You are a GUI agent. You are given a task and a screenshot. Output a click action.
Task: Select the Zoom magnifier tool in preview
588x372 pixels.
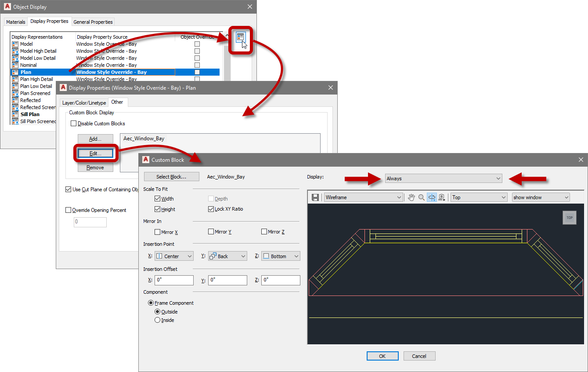pyautogui.click(x=421, y=197)
